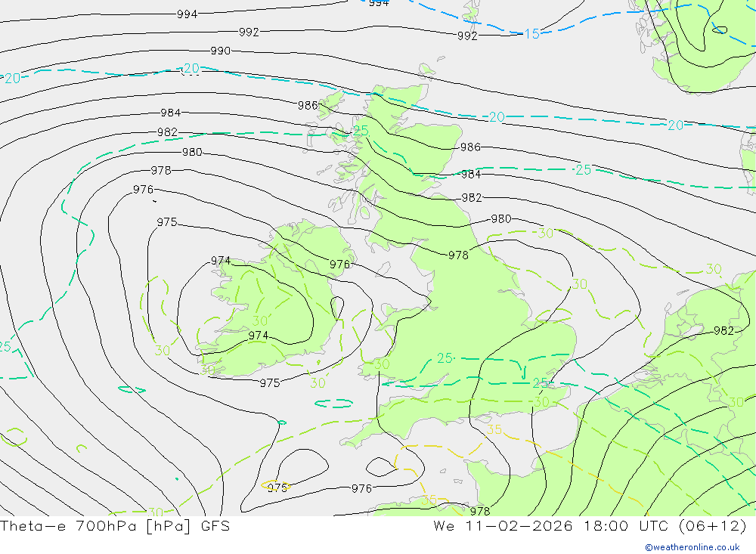Click the "18:00 UTC" time text

pyautogui.click(x=626, y=525)
